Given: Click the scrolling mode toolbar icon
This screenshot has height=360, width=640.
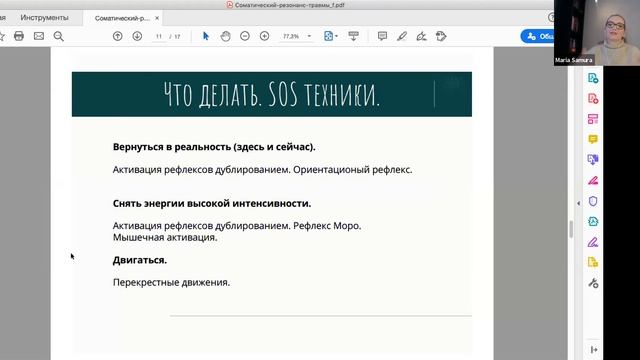Looking at the screenshot, I should (x=353, y=36).
